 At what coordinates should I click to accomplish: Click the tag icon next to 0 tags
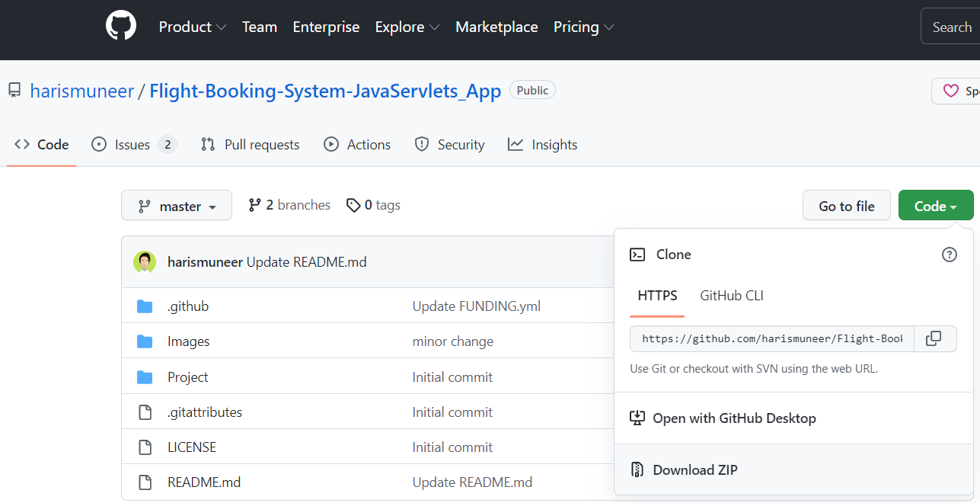[x=353, y=205]
